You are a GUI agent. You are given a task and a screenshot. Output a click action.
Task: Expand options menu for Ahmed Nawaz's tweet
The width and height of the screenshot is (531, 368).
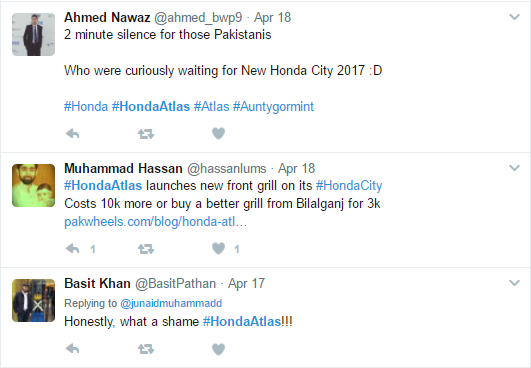click(x=514, y=17)
